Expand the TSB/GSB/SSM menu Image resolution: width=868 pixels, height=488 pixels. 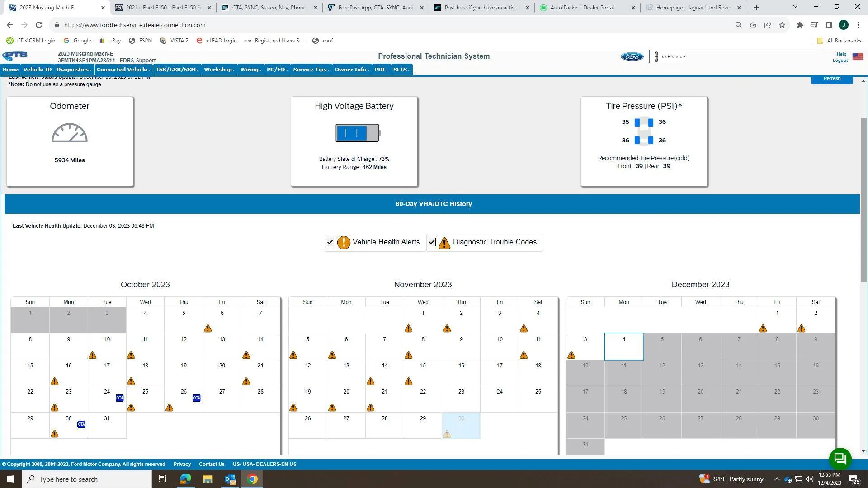coord(177,70)
